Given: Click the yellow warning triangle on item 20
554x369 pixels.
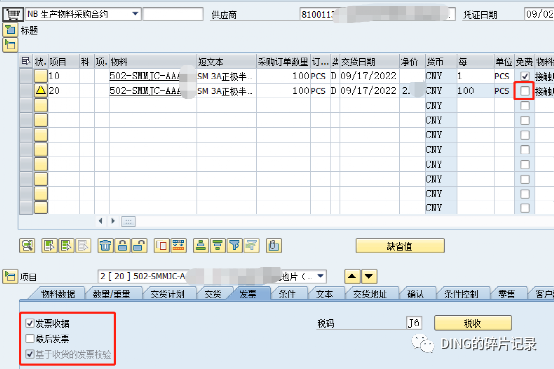Looking at the screenshot, I should 41,90.
